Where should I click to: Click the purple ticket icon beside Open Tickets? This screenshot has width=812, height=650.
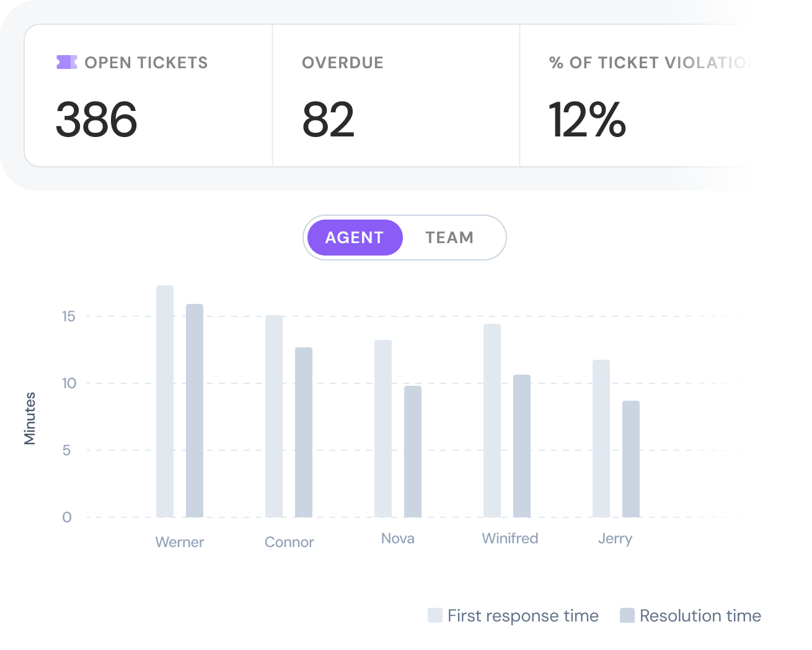click(x=66, y=62)
